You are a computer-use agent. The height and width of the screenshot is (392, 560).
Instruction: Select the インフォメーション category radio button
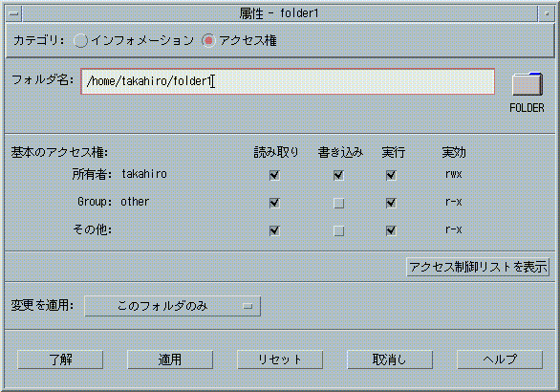pos(80,40)
